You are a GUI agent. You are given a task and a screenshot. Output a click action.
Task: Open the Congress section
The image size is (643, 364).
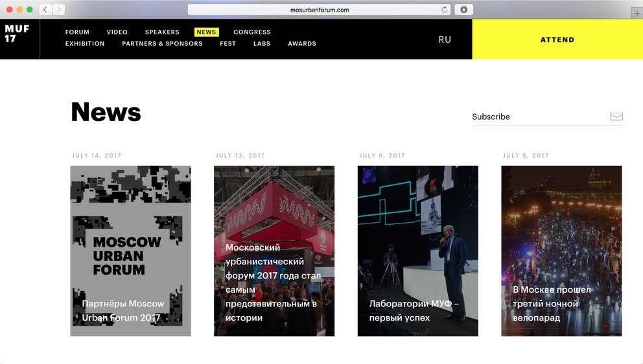(252, 32)
